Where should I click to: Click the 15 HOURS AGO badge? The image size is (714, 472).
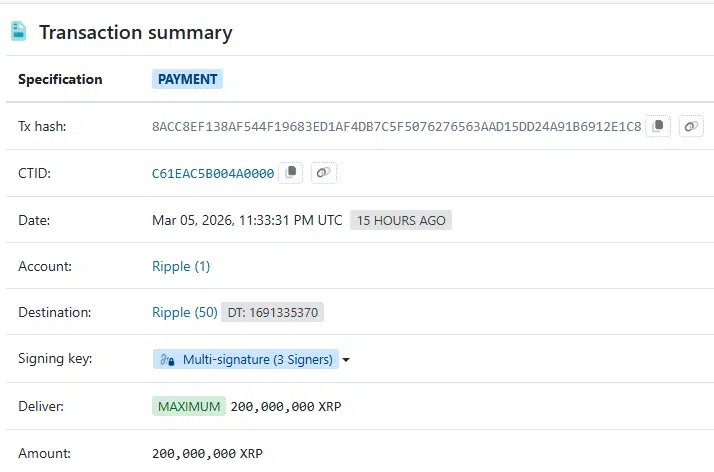click(401, 220)
